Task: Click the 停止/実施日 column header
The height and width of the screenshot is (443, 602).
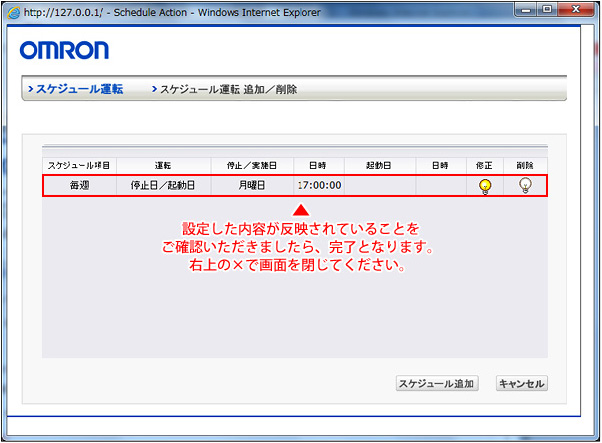Action: (x=249, y=164)
